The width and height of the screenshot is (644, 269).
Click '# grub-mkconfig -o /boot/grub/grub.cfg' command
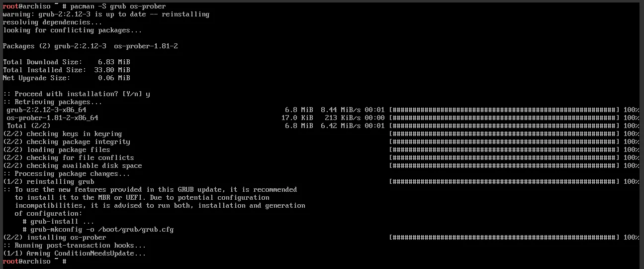(x=98, y=230)
